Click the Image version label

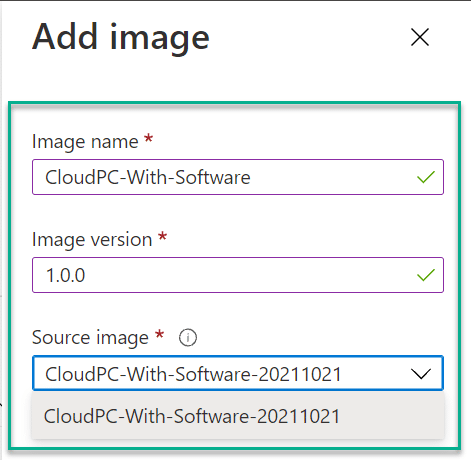pos(92,240)
